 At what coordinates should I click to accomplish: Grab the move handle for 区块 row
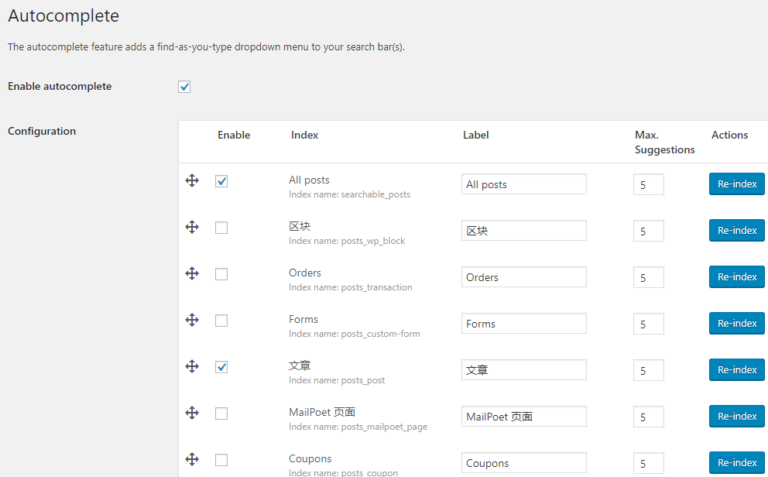tap(192, 227)
